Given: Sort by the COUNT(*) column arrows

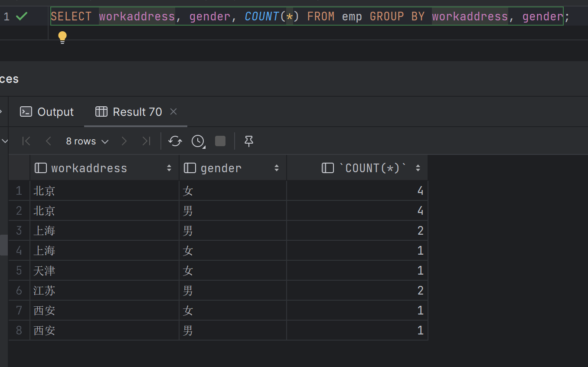Looking at the screenshot, I should click(x=418, y=168).
